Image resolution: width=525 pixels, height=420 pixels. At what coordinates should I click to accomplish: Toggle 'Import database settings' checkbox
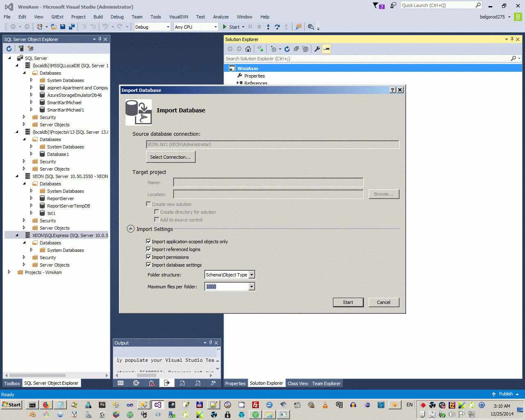149,265
